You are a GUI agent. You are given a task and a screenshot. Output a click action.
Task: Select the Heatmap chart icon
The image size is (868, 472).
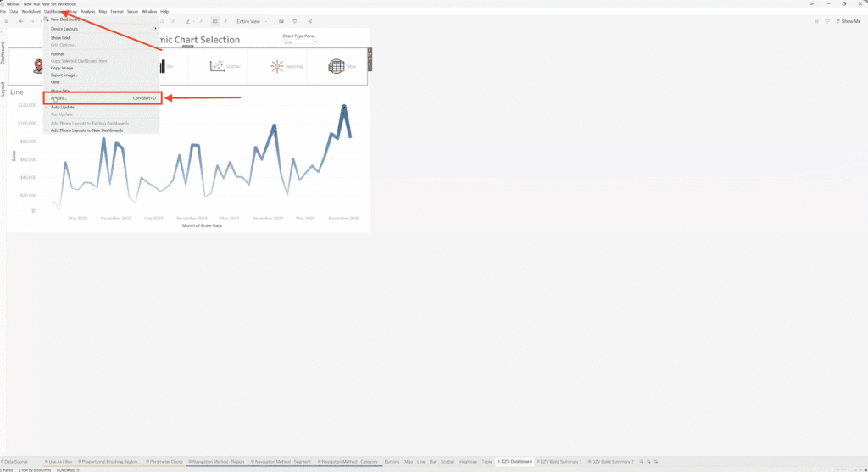click(277, 66)
